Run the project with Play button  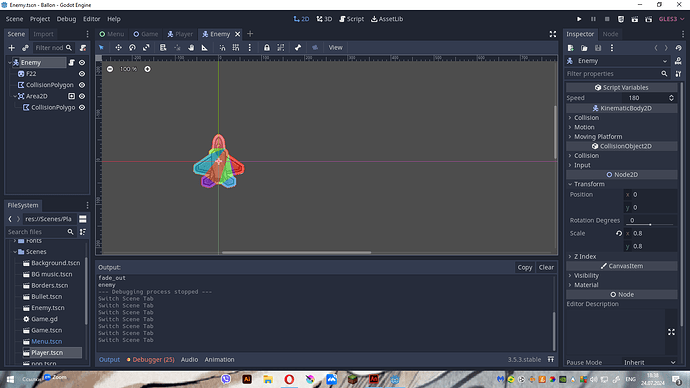pos(579,19)
